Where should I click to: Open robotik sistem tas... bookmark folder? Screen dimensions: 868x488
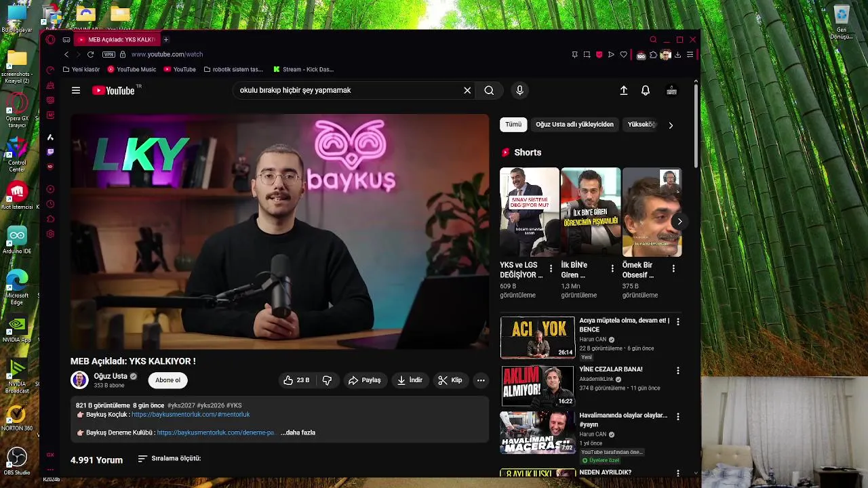pos(233,69)
